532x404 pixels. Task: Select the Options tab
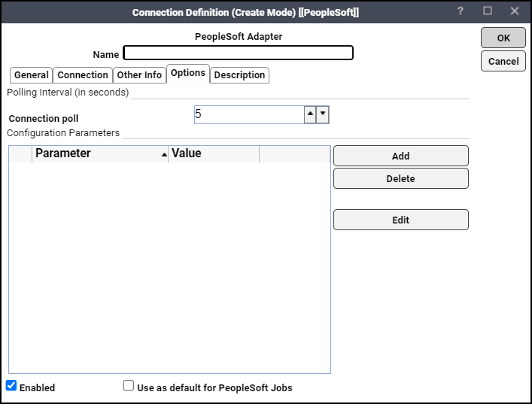188,73
